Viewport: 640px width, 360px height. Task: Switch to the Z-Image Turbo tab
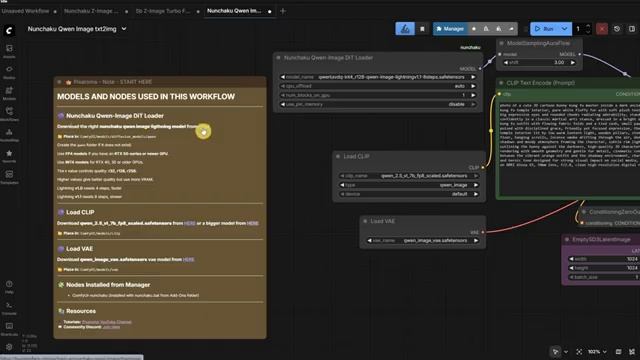163,11
